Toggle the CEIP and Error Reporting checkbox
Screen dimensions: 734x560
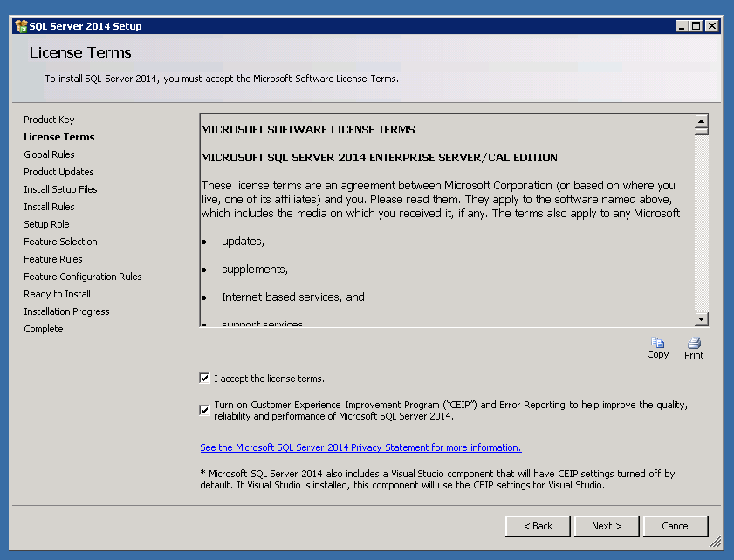point(204,410)
